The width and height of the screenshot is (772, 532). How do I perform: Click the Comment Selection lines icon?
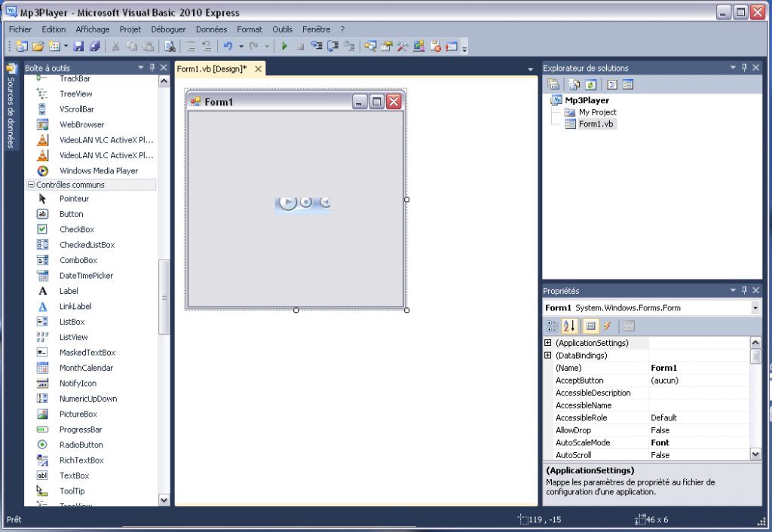[x=191, y=46]
